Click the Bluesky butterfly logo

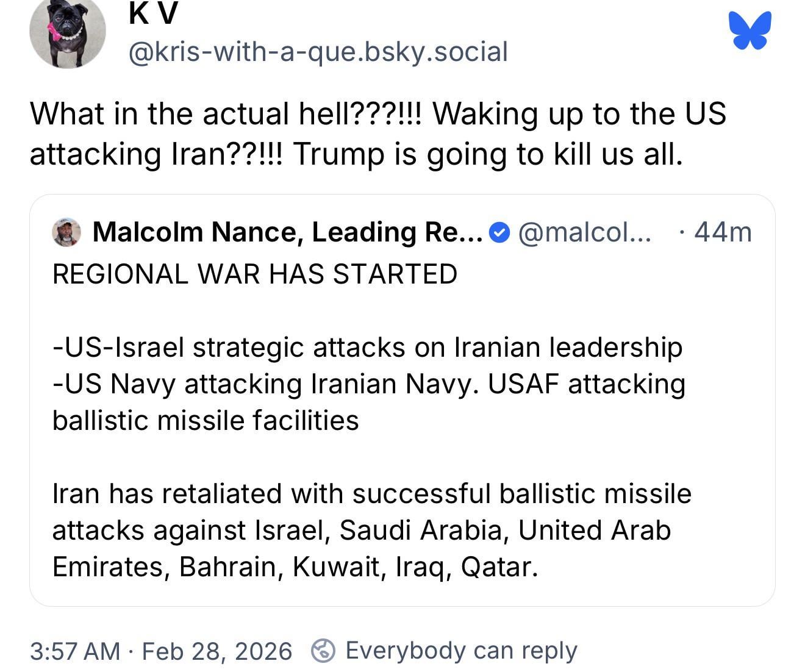750,30
